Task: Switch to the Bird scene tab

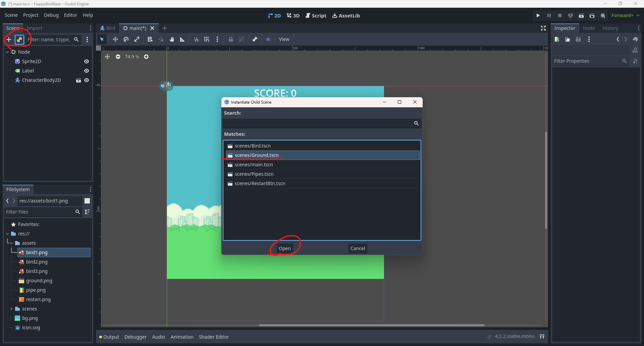Action: 108,28
